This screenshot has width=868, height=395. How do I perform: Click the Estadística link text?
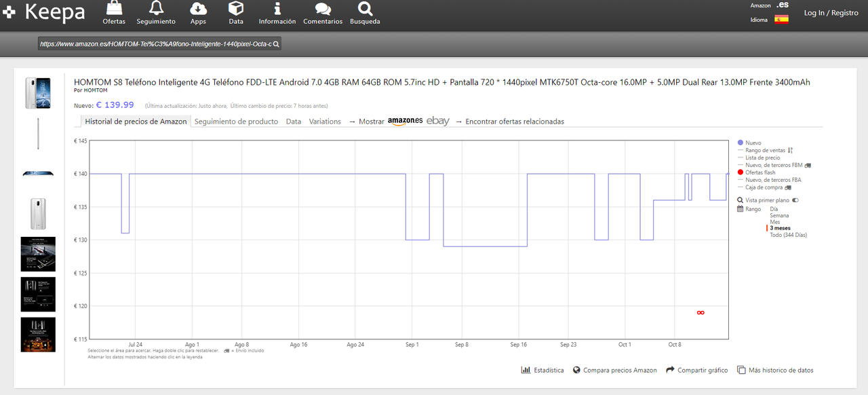point(549,370)
